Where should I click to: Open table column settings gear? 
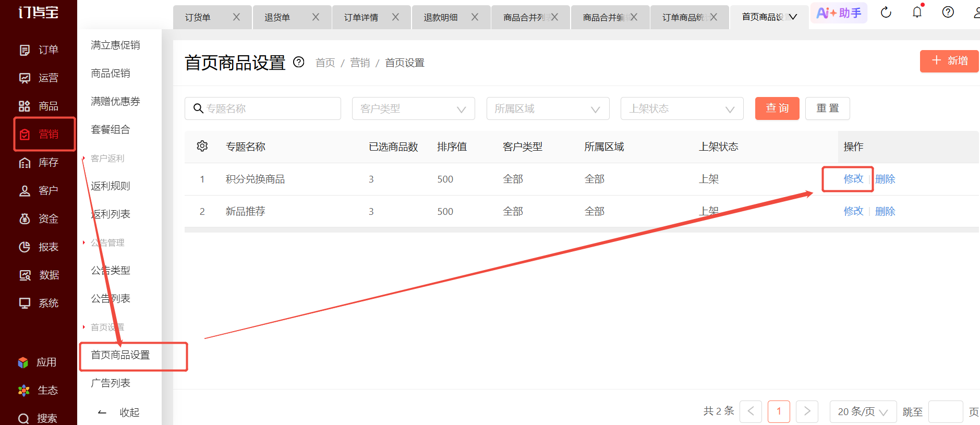coord(202,146)
